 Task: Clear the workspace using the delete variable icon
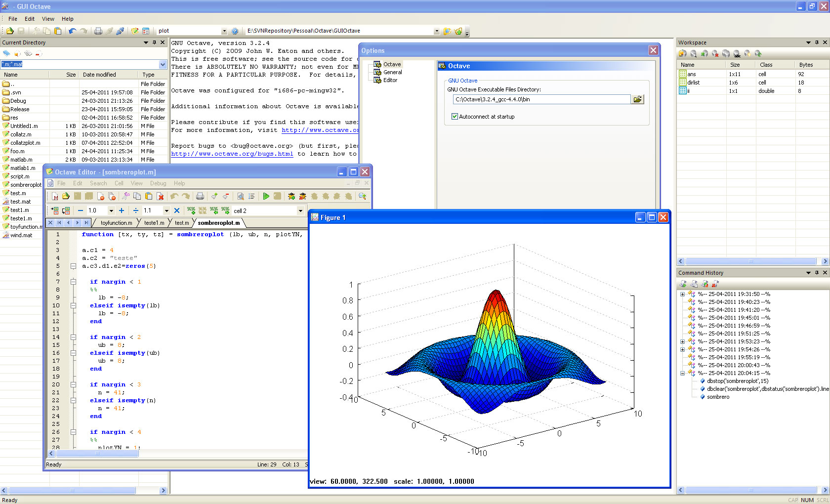(x=715, y=53)
